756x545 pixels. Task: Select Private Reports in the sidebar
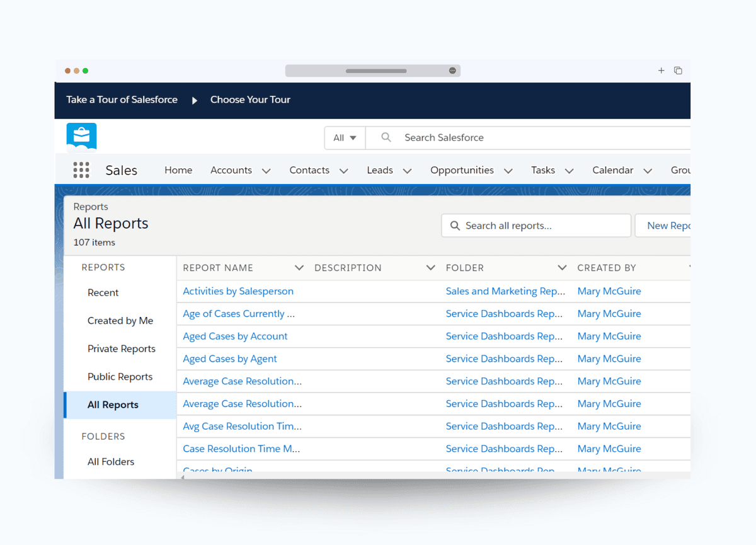[x=122, y=348]
